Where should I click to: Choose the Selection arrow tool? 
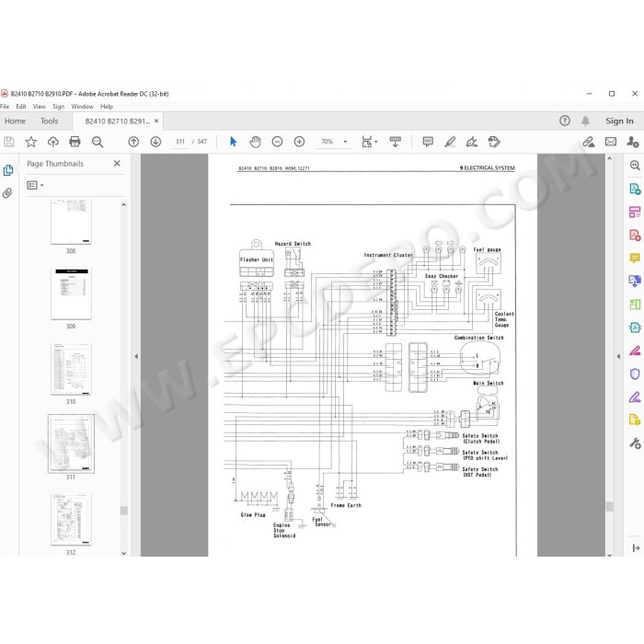pyautogui.click(x=233, y=142)
